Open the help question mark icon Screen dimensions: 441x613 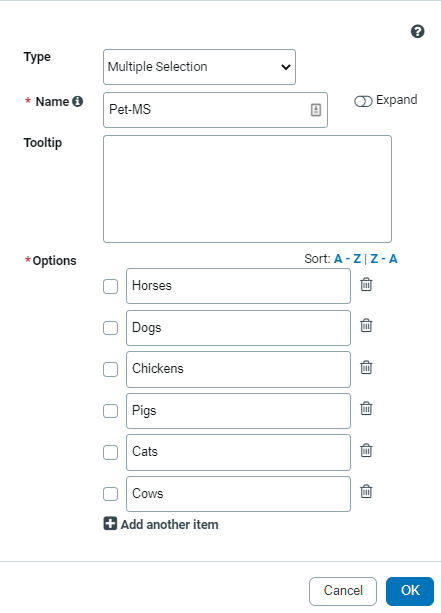[418, 31]
